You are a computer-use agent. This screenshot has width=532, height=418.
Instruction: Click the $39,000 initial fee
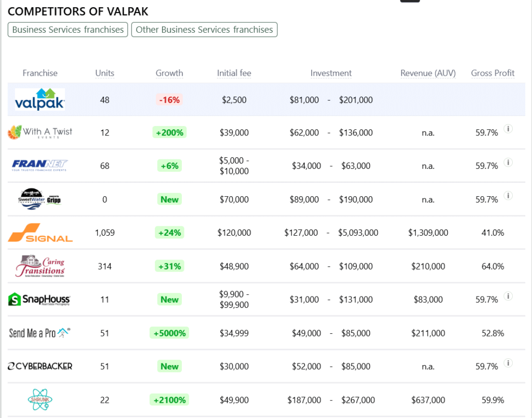tap(234, 132)
